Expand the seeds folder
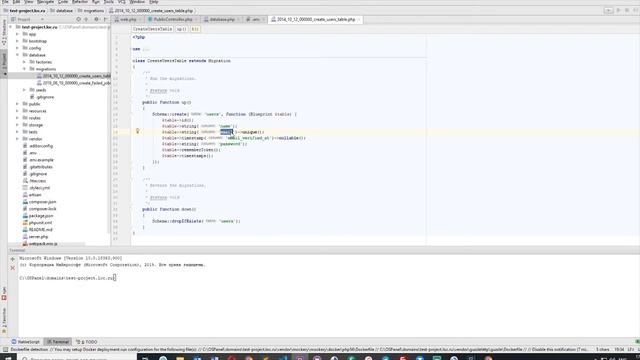Image resolution: width=640 pixels, height=360 pixels. coord(24,90)
